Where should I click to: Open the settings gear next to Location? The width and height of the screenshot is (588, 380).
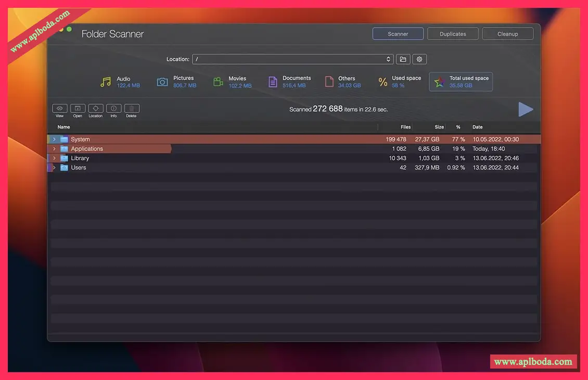tap(419, 59)
